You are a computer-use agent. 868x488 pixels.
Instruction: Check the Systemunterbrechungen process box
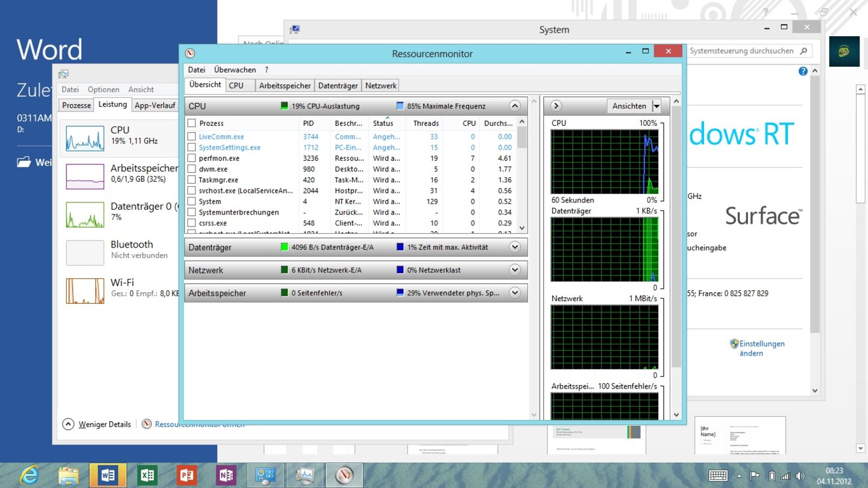[x=192, y=213]
